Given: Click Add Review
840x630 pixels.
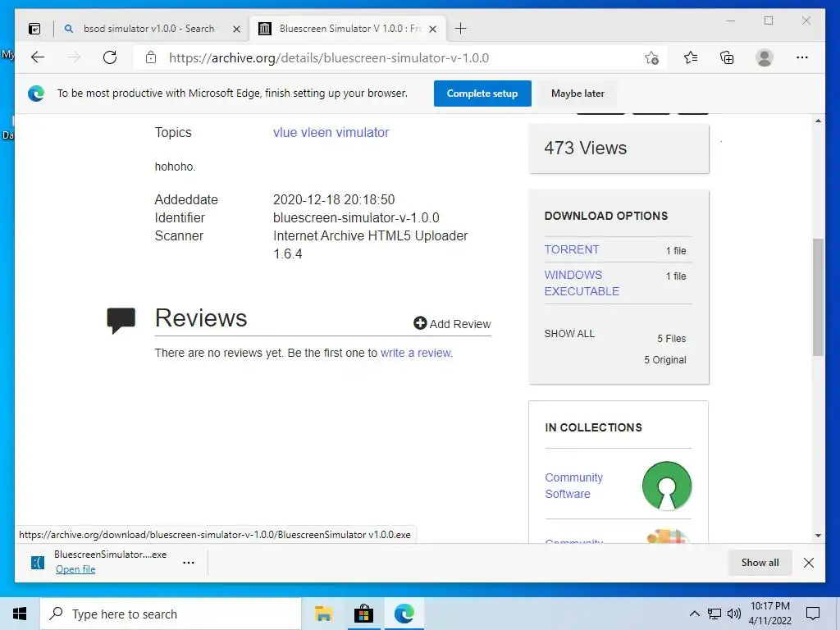Looking at the screenshot, I should (x=452, y=323).
